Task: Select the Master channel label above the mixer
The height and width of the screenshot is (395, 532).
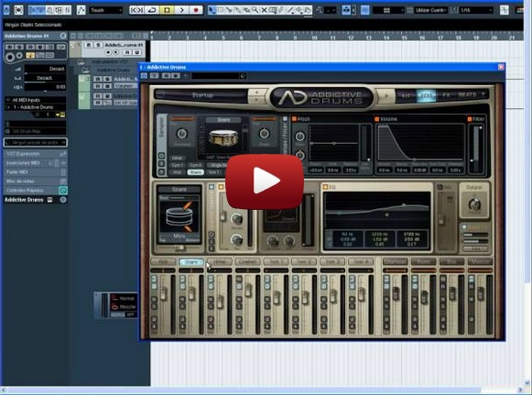Action: (x=481, y=262)
